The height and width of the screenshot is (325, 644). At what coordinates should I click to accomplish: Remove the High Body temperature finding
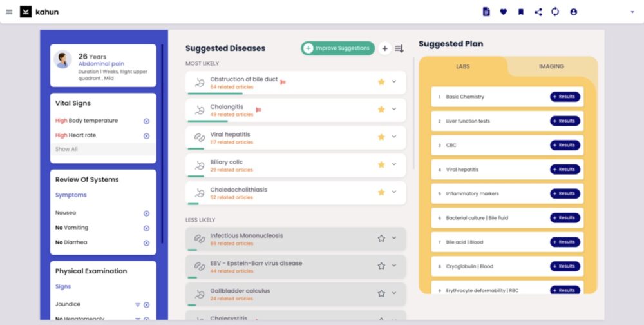point(146,121)
